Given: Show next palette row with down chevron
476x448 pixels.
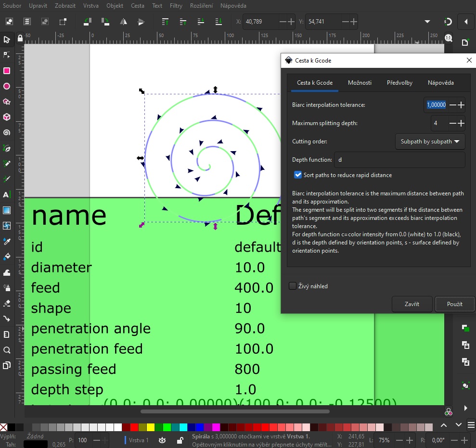Looking at the screenshot, I should 459,425.
